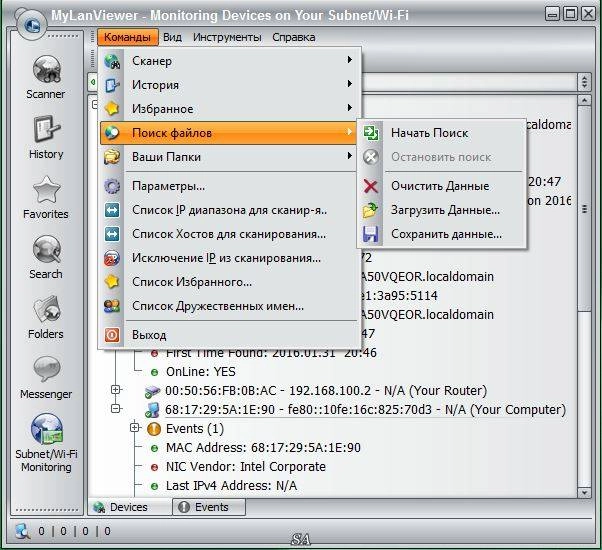This screenshot has width=602, height=550.
Task: Click the История menu item icon
Action: (x=112, y=85)
